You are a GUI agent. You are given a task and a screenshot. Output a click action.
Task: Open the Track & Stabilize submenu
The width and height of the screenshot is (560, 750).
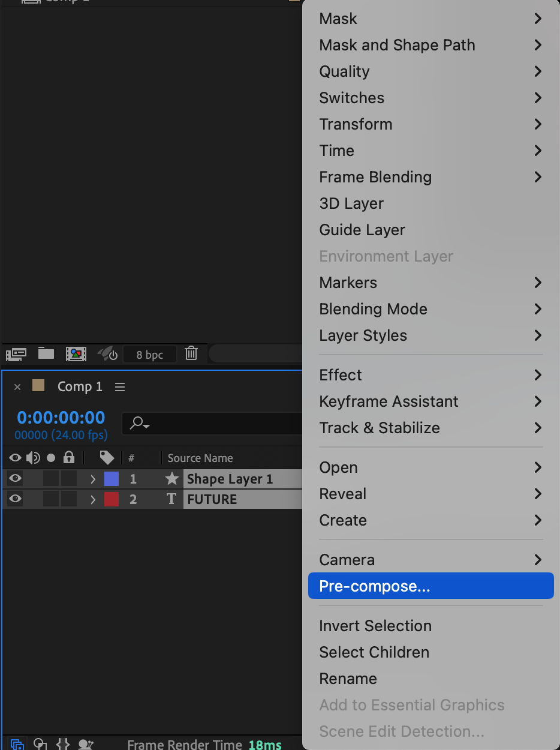[430, 428]
